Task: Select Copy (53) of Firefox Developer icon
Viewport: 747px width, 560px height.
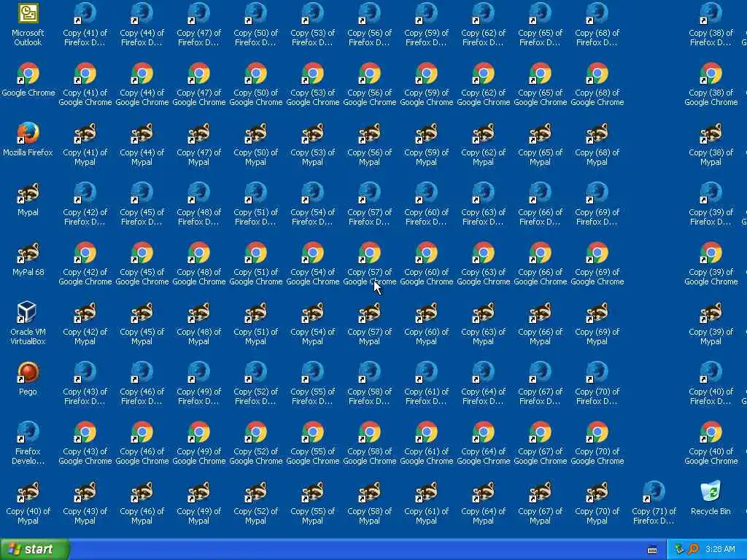Action: (x=312, y=13)
